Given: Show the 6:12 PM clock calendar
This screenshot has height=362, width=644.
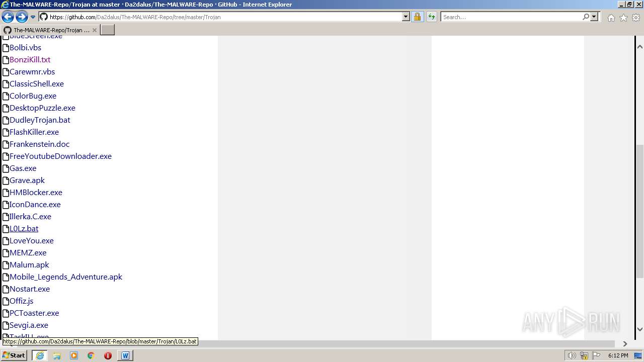Looking at the screenshot, I should pyautogui.click(x=618, y=355).
